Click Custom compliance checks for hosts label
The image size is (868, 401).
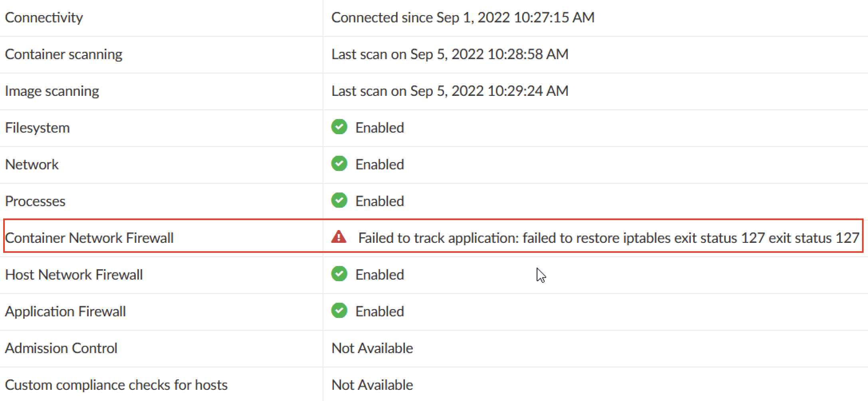coord(116,385)
